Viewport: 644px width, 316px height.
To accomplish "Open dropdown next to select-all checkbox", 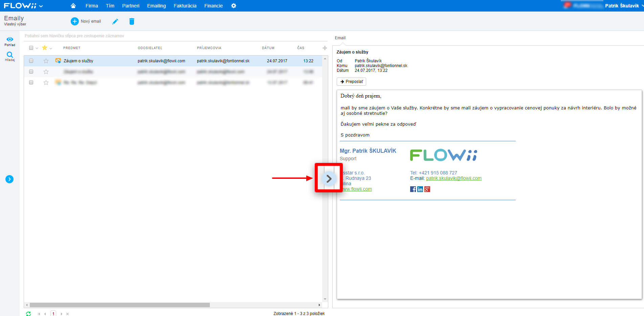I will [x=37, y=48].
